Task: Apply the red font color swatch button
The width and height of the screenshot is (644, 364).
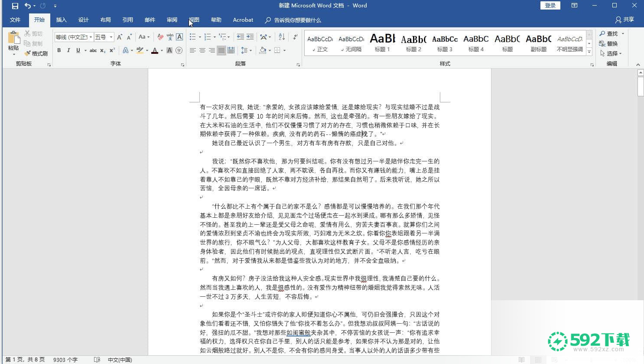Action: [155, 50]
